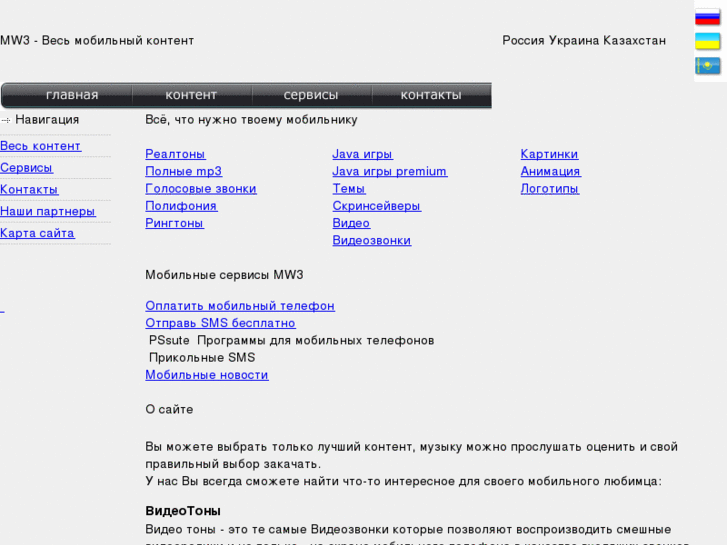This screenshot has height=545, width=727.
Task: Select the Полифония category
Action: click(x=181, y=206)
